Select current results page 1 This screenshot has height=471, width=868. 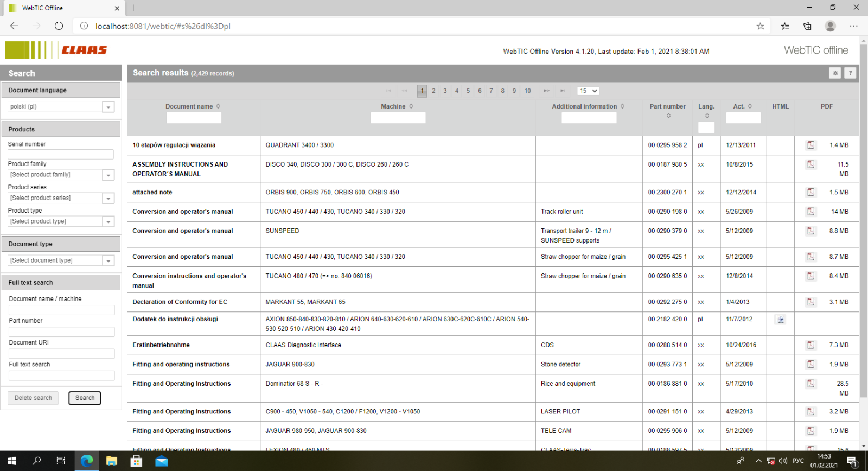point(422,91)
